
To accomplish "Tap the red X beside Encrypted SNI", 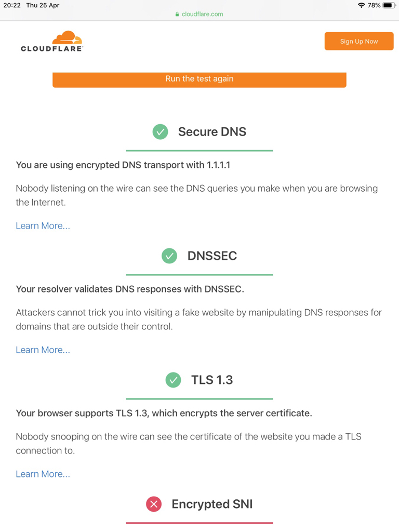I will [x=154, y=504].
